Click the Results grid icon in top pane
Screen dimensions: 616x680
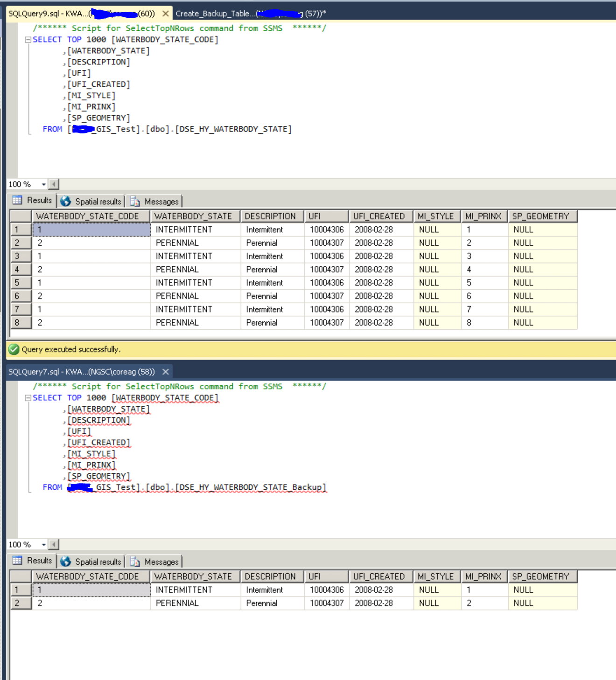[17, 200]
